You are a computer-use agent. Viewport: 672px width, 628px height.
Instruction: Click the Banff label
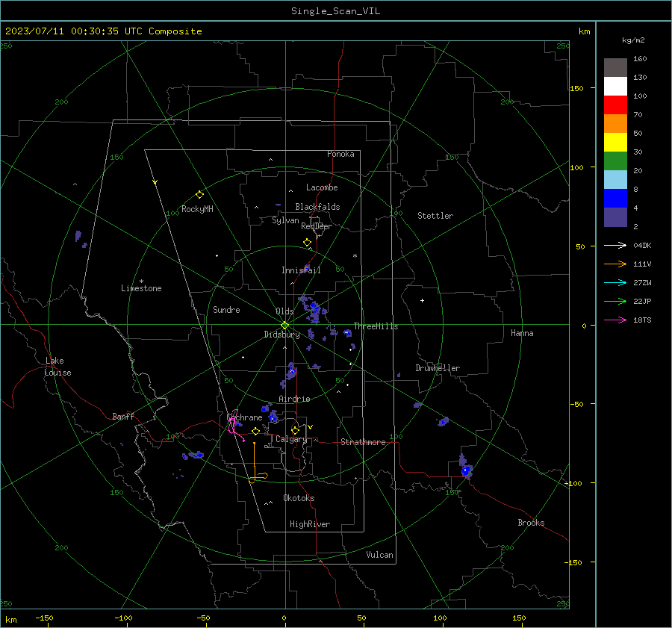pos(123,417)
